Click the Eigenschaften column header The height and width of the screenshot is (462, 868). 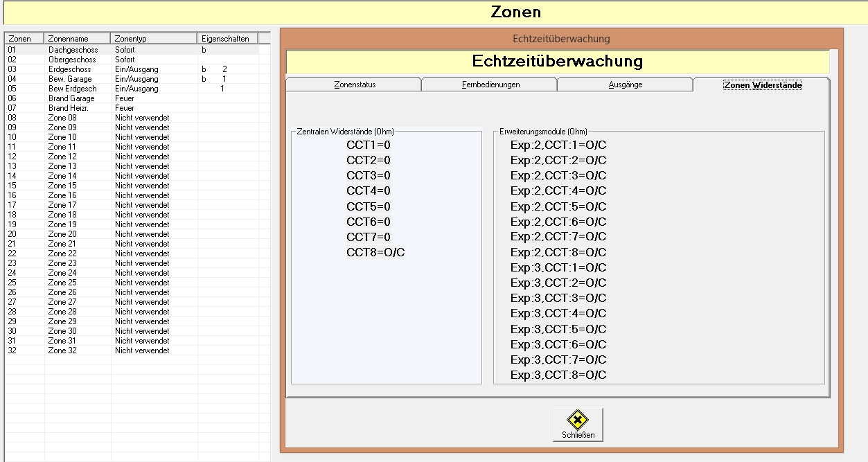225,39
